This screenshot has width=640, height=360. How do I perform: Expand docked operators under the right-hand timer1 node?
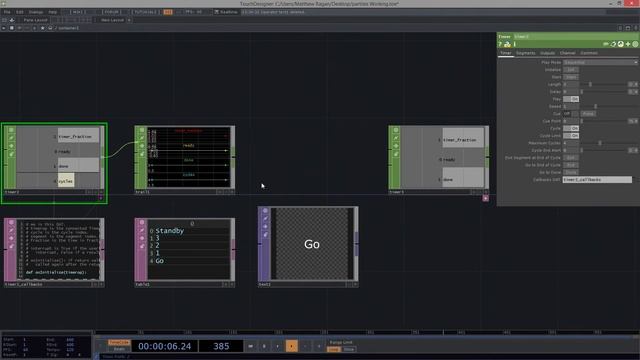click(x=485, y=198)
